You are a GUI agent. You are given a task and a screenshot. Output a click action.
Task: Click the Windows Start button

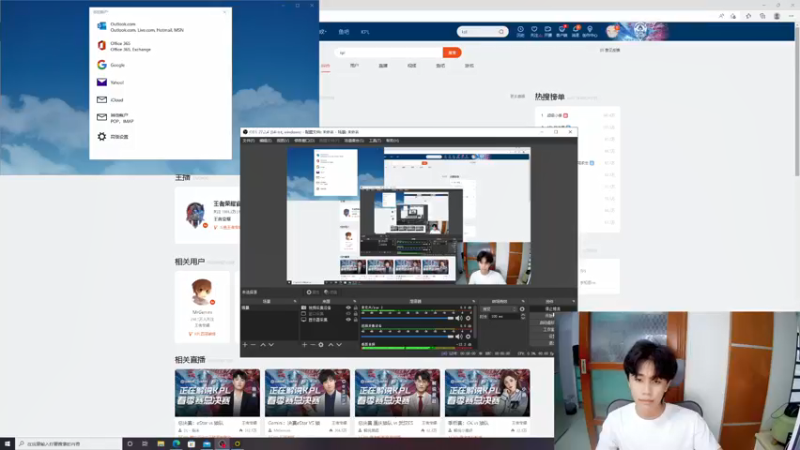[x=7, y=444]
